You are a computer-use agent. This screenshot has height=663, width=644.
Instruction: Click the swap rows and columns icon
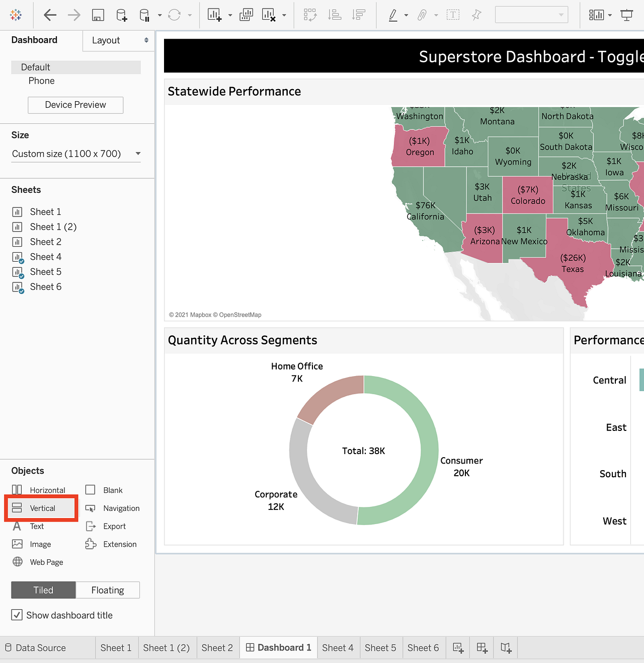[310, 15]
